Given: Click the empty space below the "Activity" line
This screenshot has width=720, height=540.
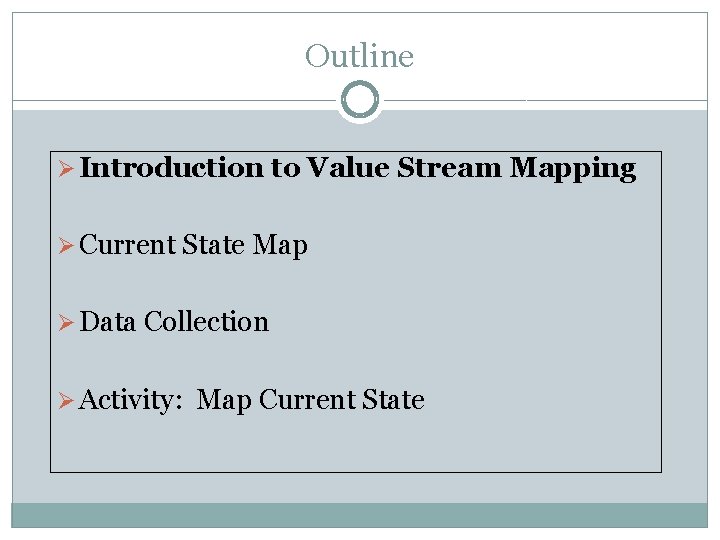Looking at the screenshot, I should click(355, 445).
